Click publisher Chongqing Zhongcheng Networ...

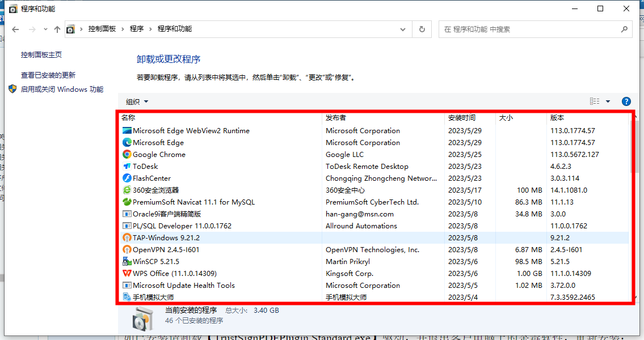[x=381, y=178]
